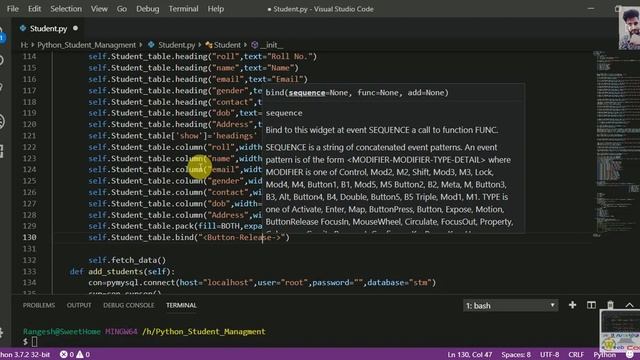
Task: Kill terminal using trash icon
Action: (x=610, y=305)
